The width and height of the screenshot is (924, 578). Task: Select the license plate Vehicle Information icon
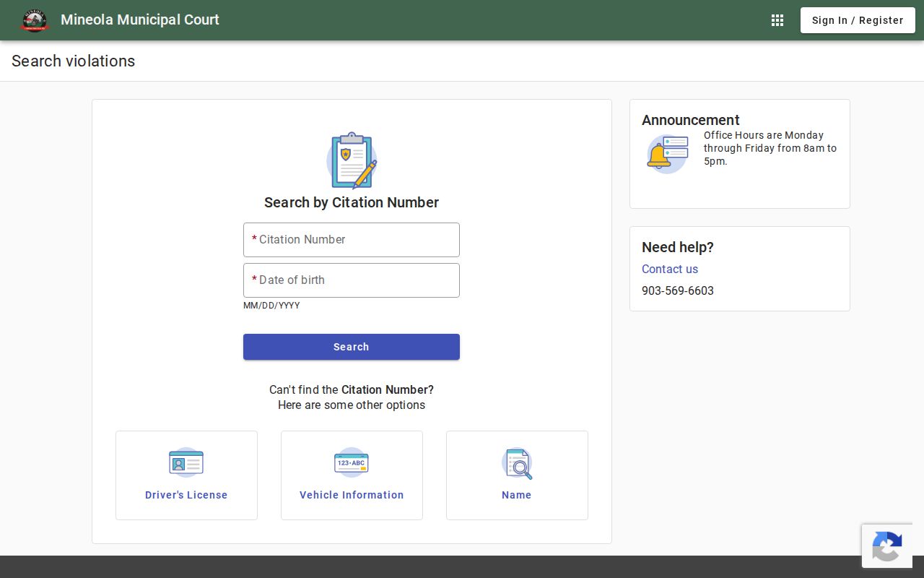tap(352, 462)
